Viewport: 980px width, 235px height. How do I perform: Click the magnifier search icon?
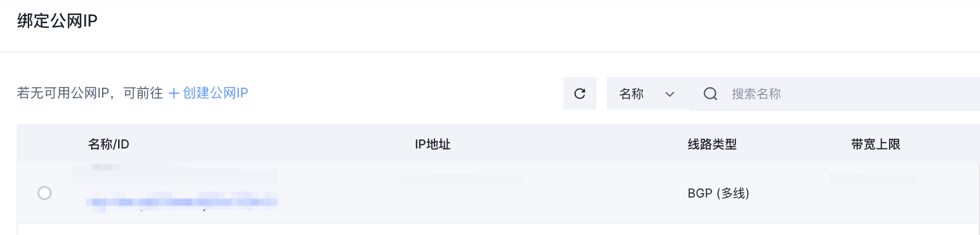point(711,94)
